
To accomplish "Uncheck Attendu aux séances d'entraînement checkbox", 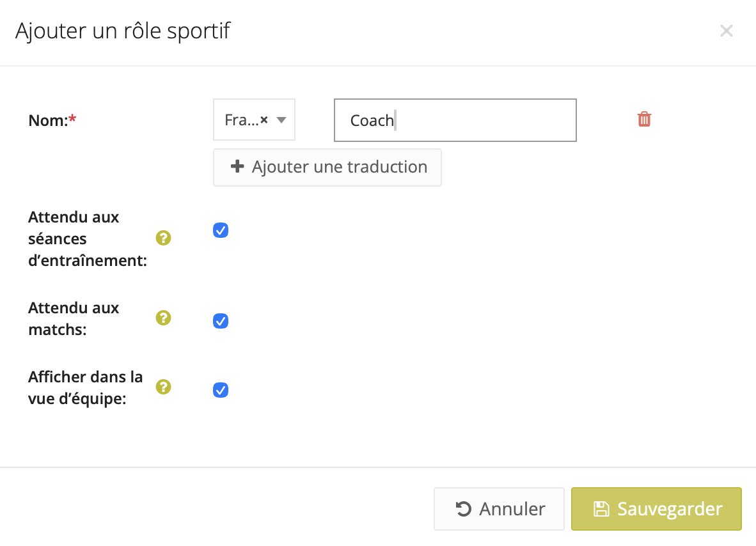I will point(221,230).
